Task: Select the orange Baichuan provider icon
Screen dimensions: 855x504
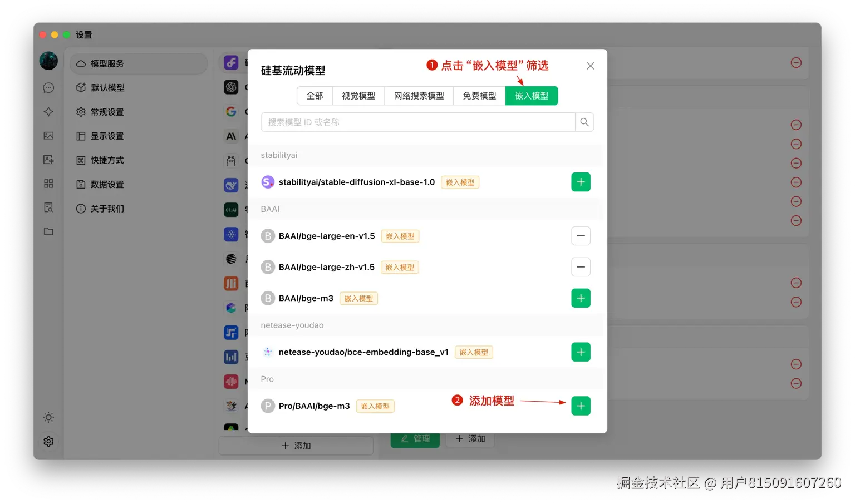Action: click(x=231, y=283)
